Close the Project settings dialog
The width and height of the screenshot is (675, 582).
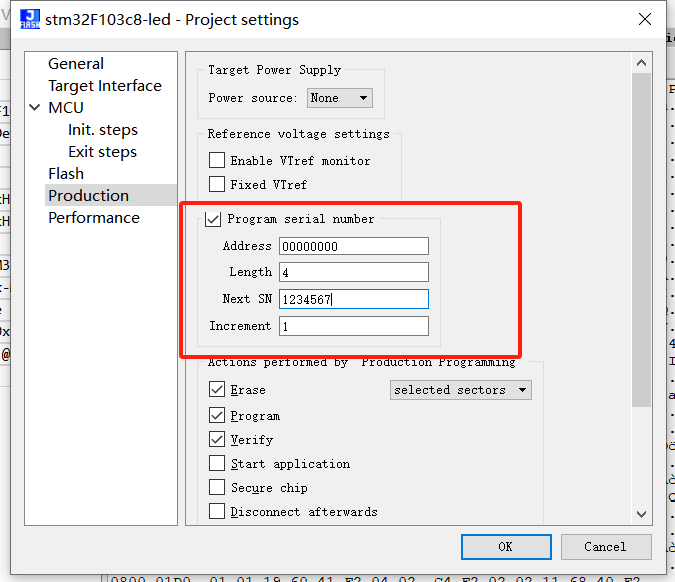(x=644, y=19)
